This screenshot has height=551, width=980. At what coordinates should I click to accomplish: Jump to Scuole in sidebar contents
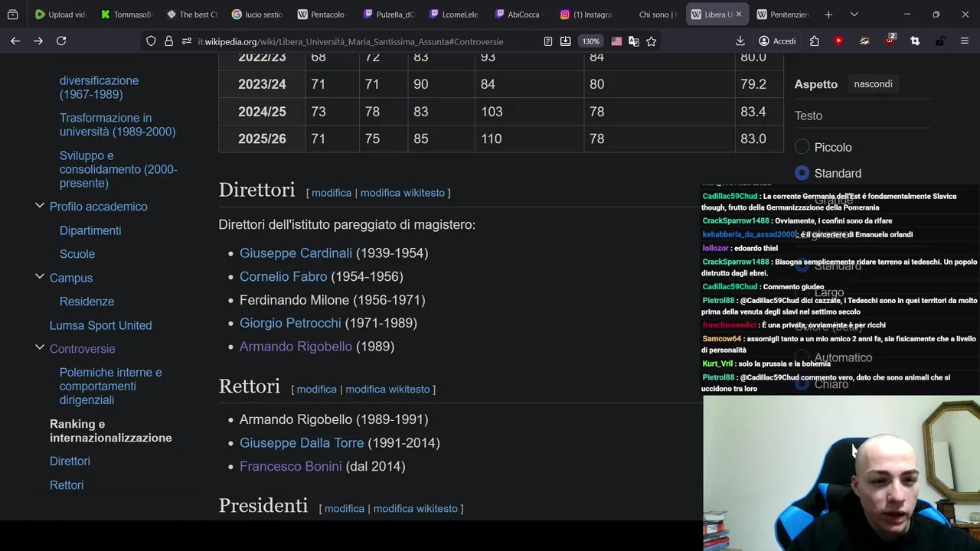[77, 254]
